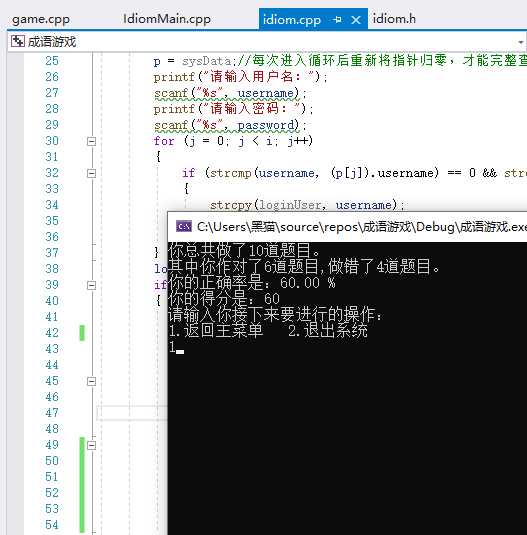Click the 成语游戏 project icon in navigation bar
Image resolution: width=527 pixels, height=535 pixels.
click(x=18, y=41)
